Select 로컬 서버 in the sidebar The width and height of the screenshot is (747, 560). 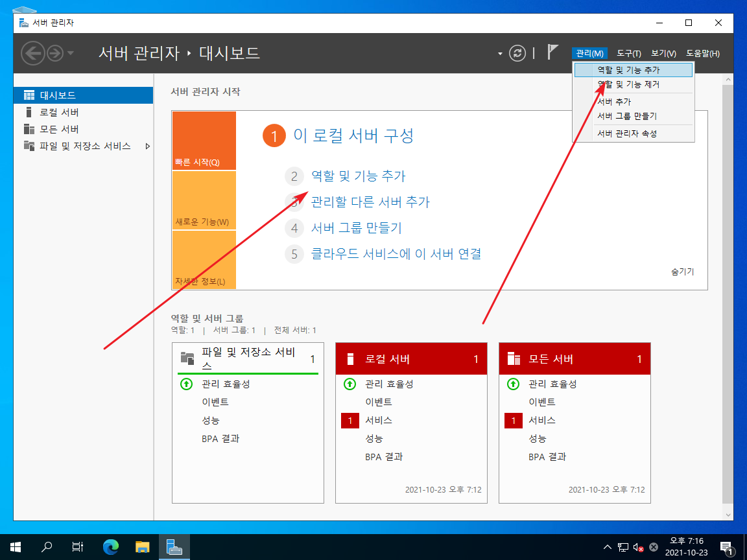pyautogui.click(x=84, y=112)
